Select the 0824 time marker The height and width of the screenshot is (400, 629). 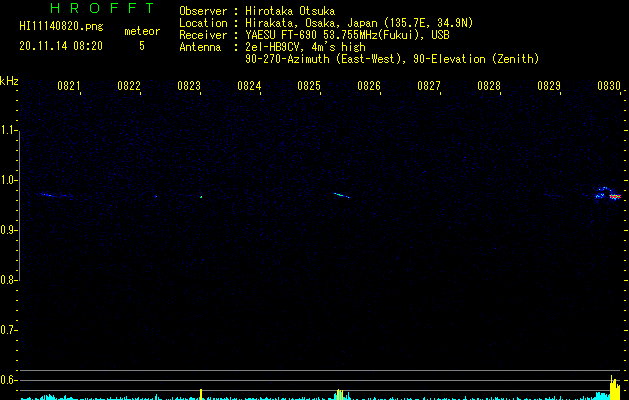249,86
